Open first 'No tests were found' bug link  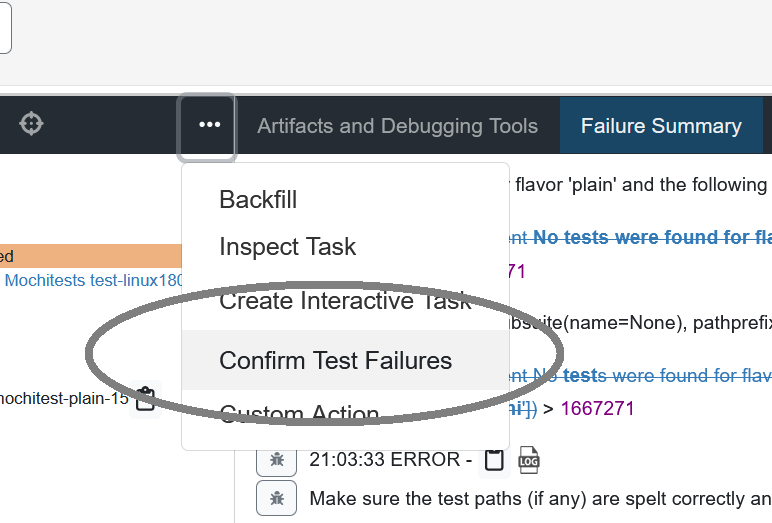650,237
